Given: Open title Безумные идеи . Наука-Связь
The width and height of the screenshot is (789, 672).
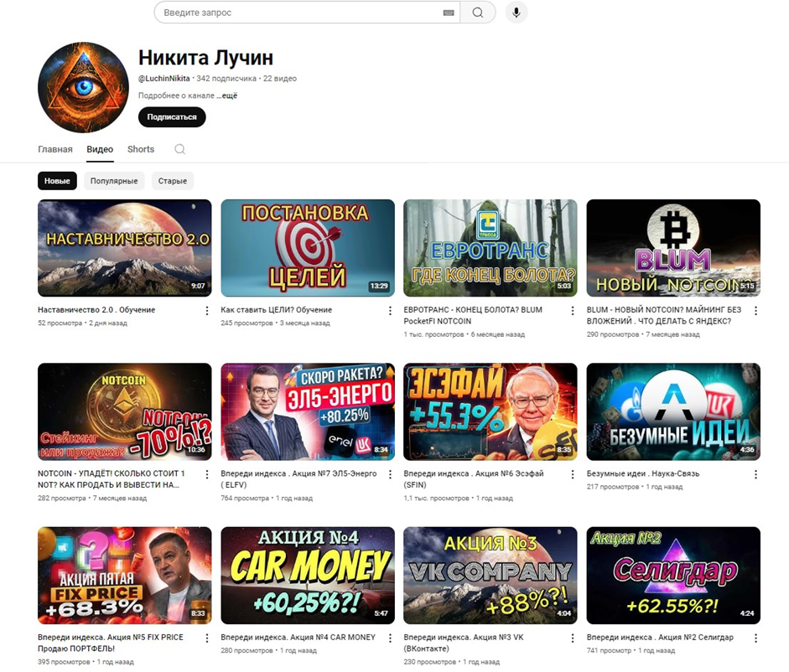Looking at the screenshot, I should point(643,473).
